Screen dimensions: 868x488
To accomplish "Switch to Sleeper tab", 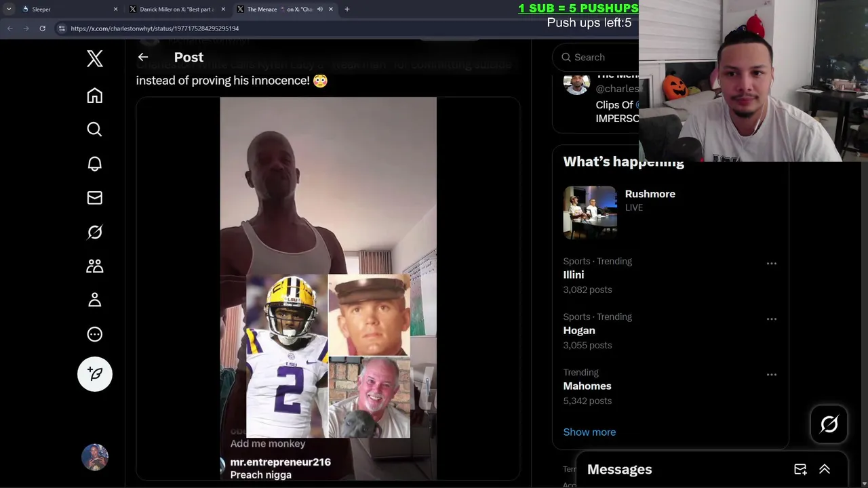I will coord(70,9).
